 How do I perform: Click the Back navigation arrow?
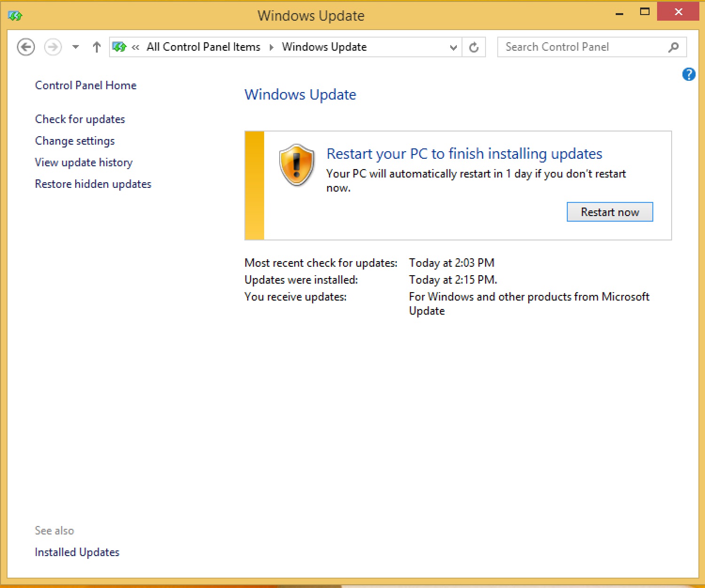point(26,47)
